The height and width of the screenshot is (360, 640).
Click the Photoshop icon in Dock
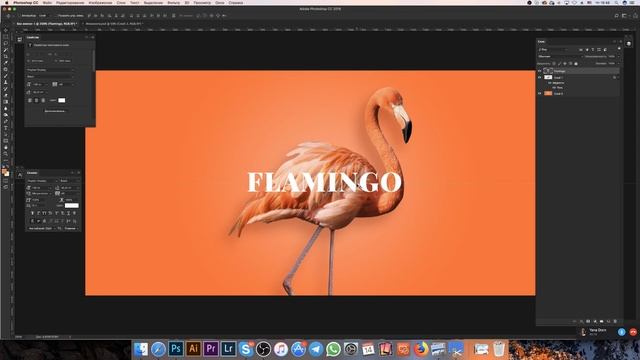coord(176,349)
